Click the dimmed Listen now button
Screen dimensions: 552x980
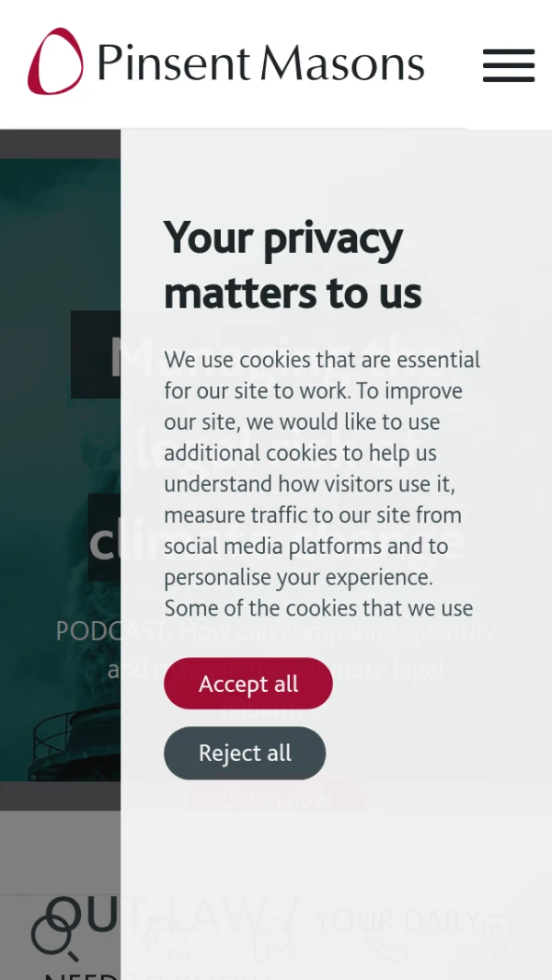(x=275, y=798)
